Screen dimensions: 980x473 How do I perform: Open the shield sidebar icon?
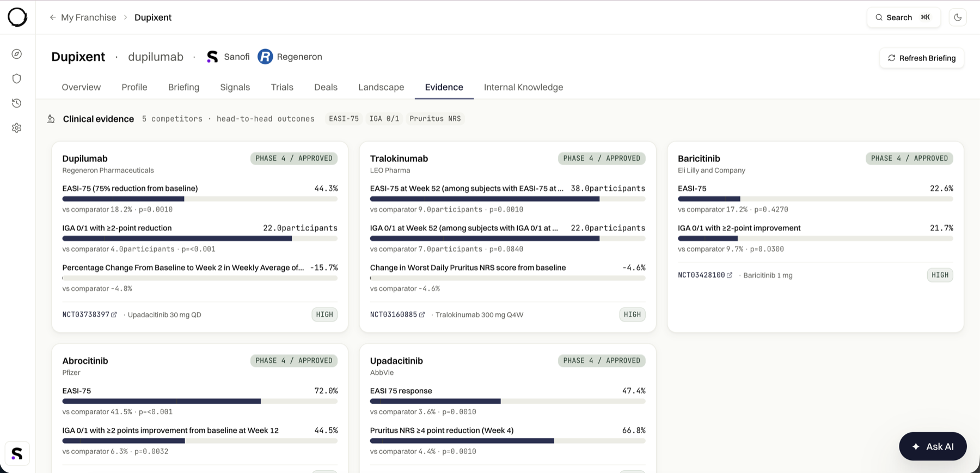pyautogui.click(x=17, y=78)
